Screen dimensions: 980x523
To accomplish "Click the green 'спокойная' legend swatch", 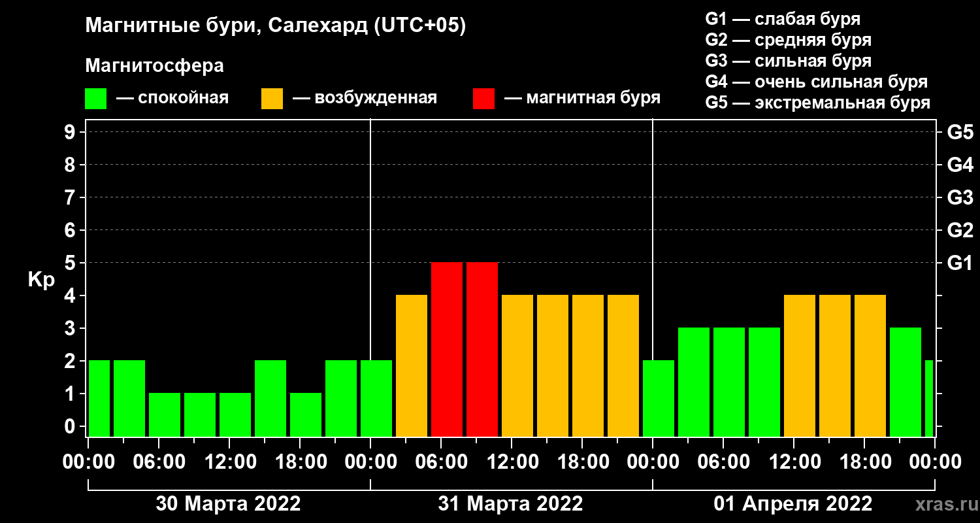I will (x=95, y=99).
